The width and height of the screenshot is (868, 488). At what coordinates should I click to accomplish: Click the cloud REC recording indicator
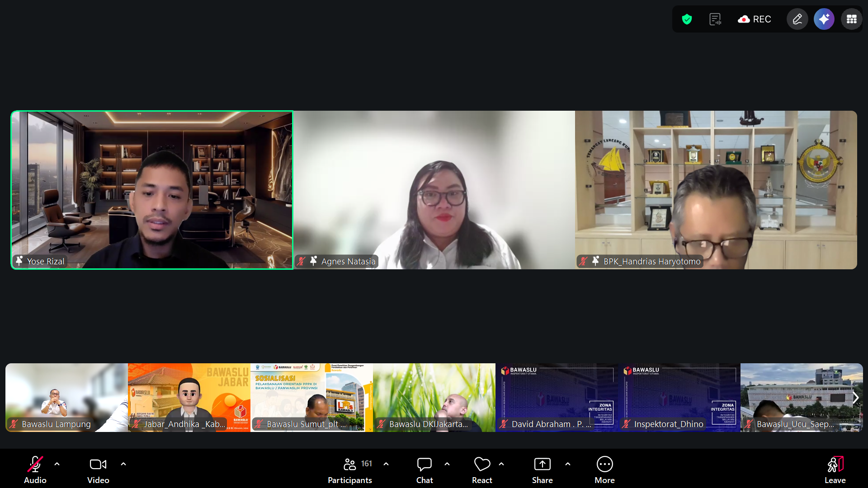pyautogui.click(x=755, y=19)
